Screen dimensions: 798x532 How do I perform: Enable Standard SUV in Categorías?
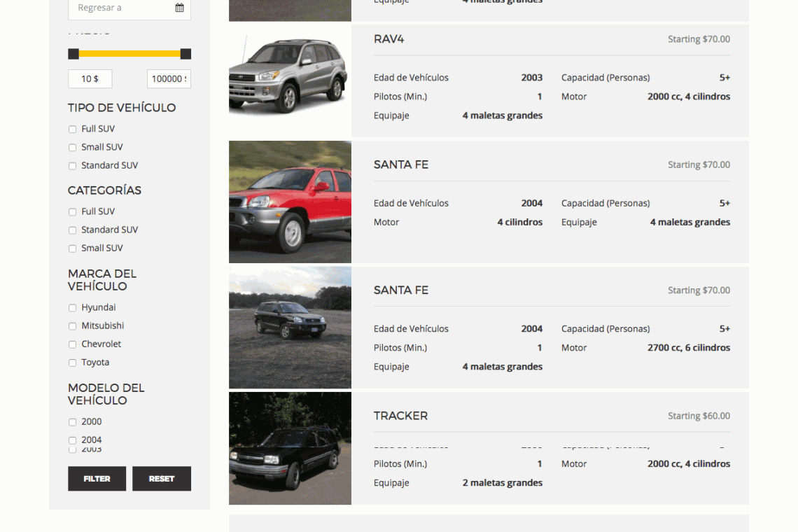[x=72, y=230]
